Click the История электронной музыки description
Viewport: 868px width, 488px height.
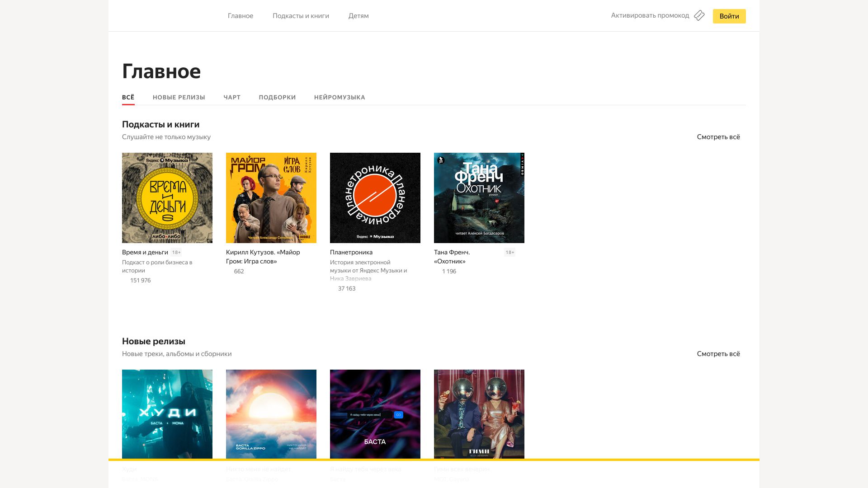tap(368, 270)
